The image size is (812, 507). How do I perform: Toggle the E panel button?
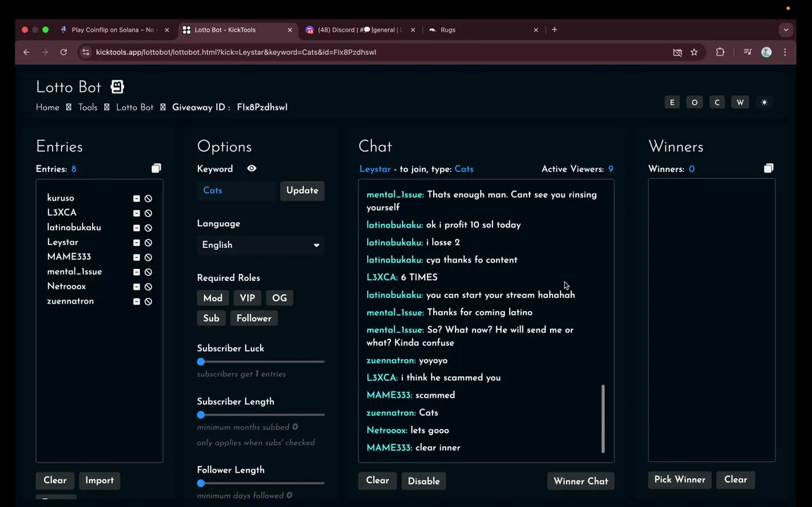coord(672,103)
